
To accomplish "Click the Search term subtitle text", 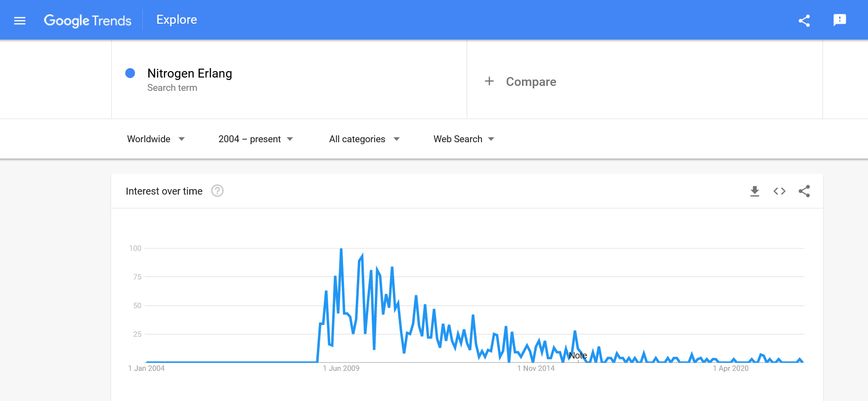I will coord(172,88).
